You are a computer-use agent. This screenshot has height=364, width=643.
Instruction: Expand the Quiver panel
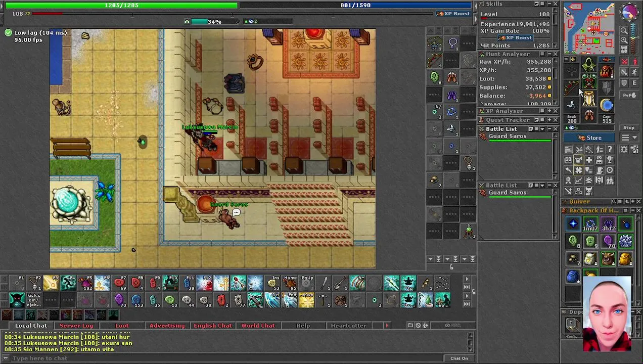[x=632, y=202]
